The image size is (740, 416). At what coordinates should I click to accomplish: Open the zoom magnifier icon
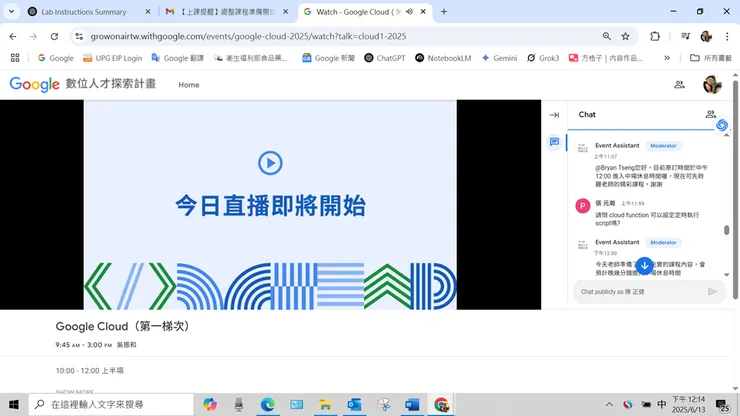coord(607,36)
